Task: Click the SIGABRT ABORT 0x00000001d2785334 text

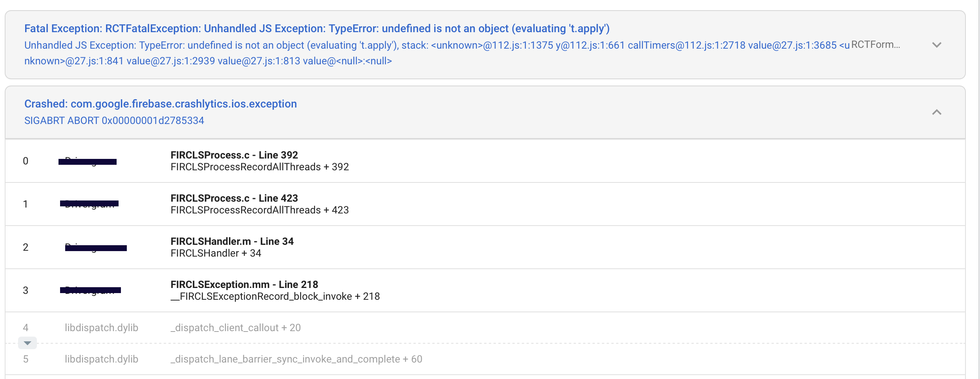Action: click(x=114, y=120)
